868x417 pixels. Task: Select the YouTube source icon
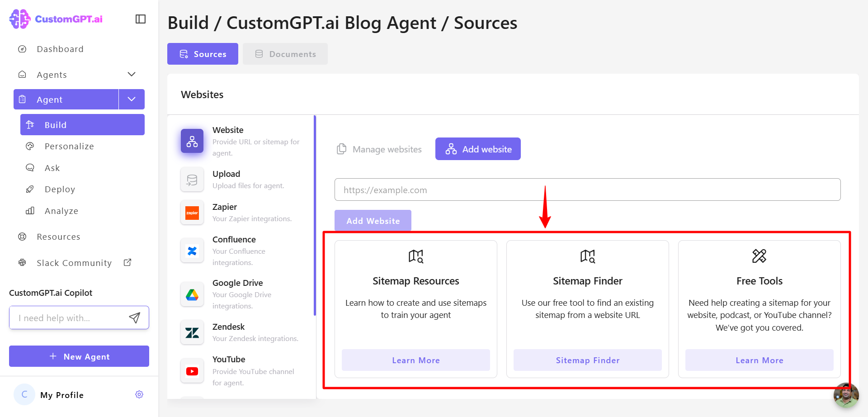(192, 371)
